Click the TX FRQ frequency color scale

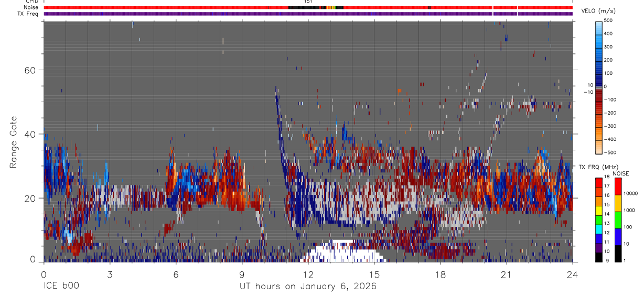coord(599,219)
